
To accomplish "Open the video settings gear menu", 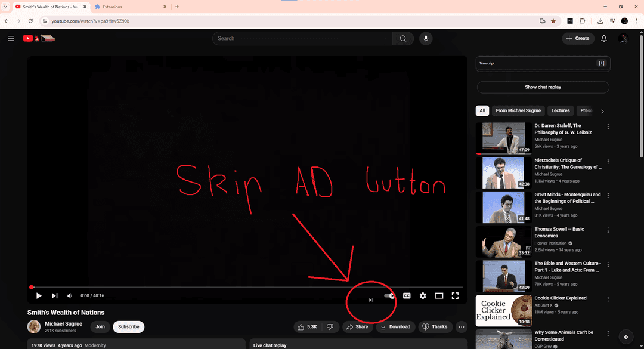I will [423, 295].
